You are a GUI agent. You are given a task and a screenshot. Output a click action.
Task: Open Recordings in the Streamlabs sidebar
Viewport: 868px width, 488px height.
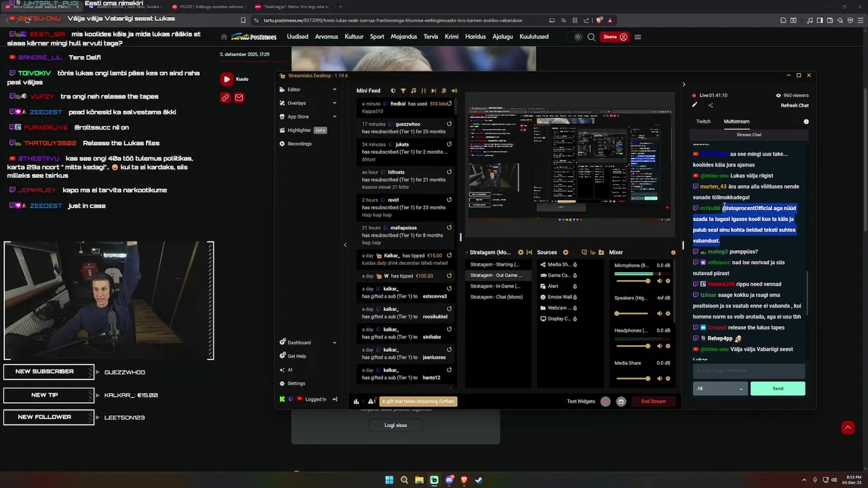point(296,144)
